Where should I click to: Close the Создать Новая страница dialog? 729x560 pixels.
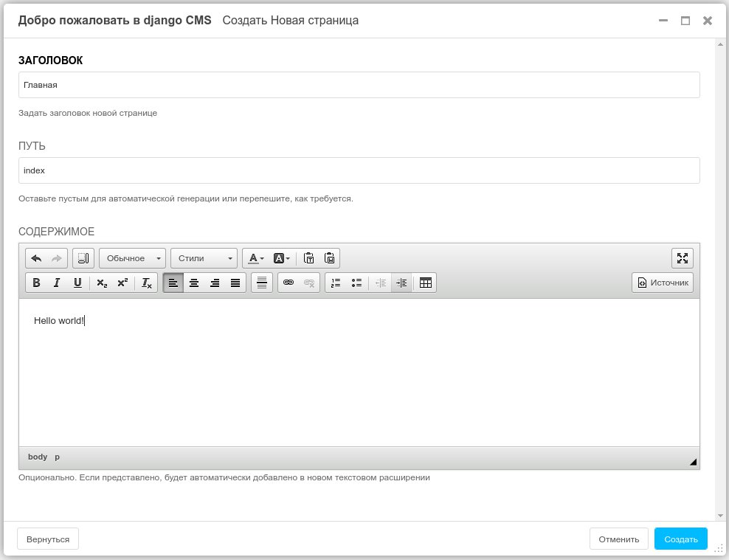[x=707, y=21]
